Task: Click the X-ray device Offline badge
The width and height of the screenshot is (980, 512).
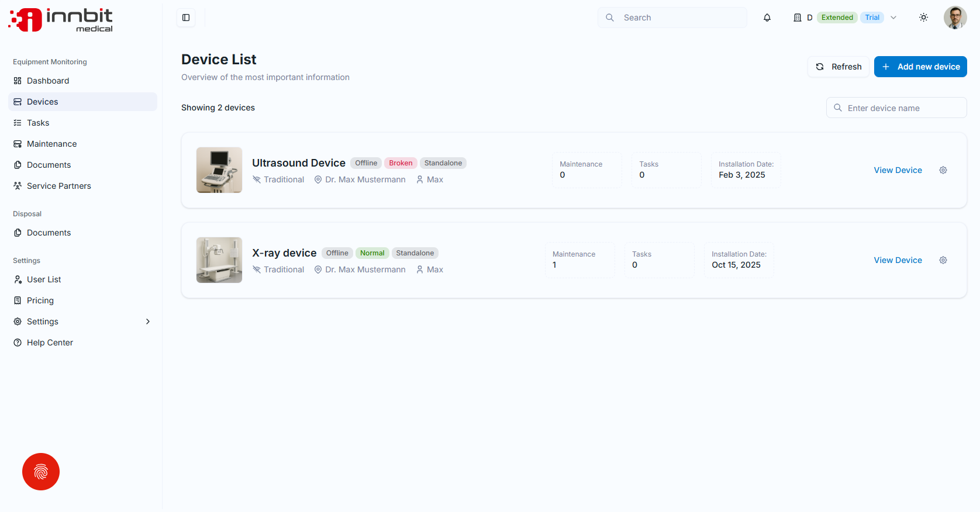Action: (x=337, y=253)
